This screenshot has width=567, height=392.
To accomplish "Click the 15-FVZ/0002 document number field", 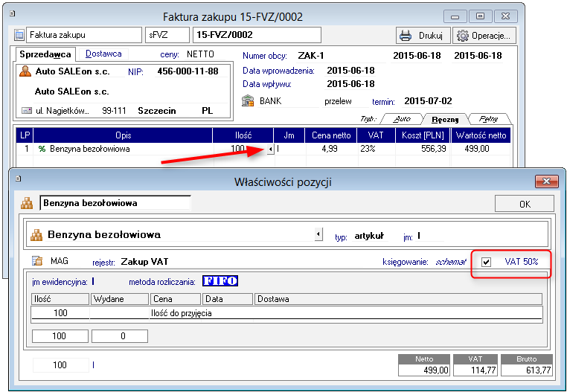I will (257, 35).
